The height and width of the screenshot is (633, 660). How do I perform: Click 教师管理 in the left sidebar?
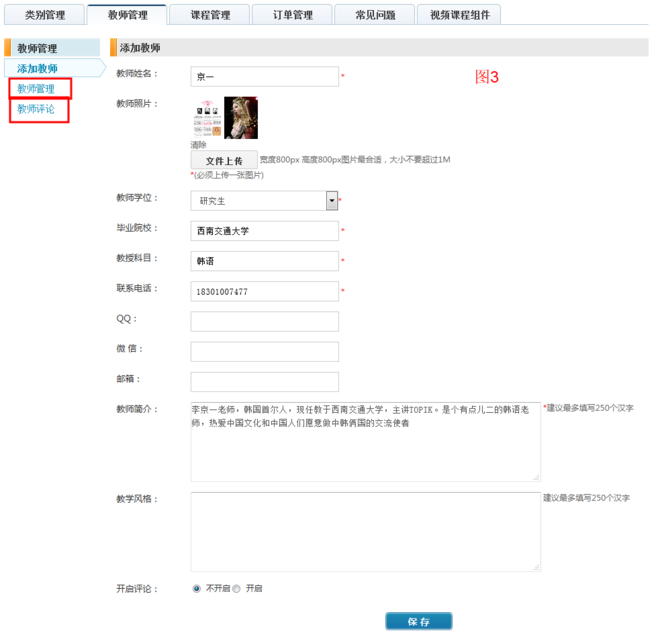pyautogui.click(x=36, y=89)
